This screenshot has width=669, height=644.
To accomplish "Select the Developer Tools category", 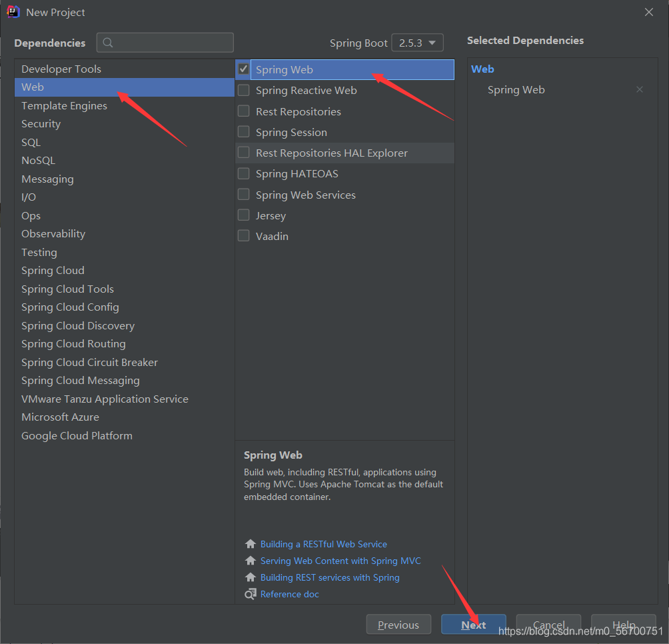I will [124, 69].
